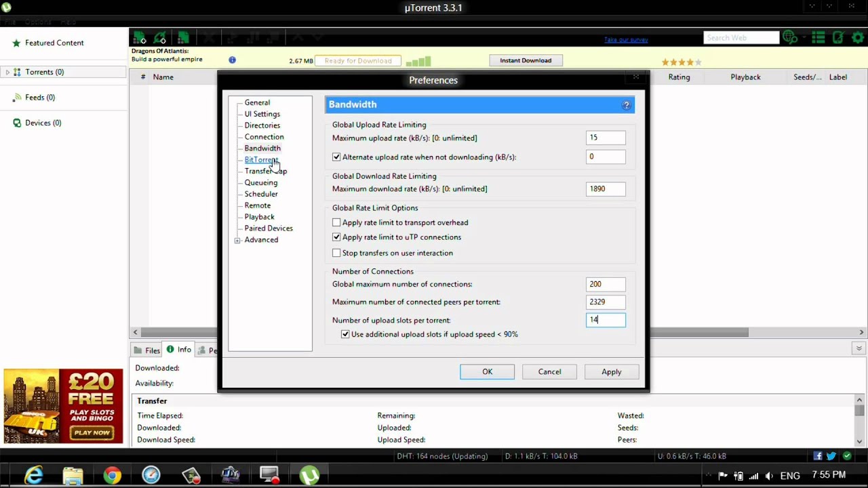This screenshot has width=868, height=488.
Task: Click the volume icon in system tray
Action: (x=769, y=476)
